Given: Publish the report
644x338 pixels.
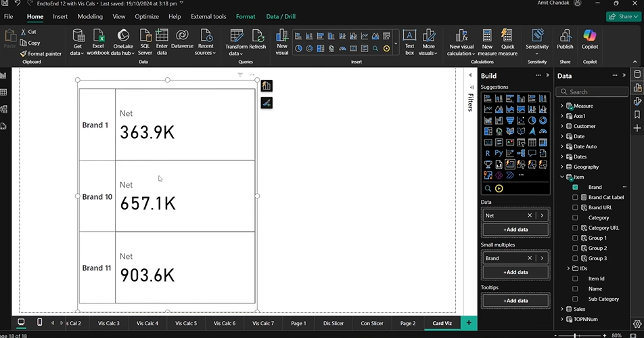Looking at the screenshot, I should pos(565,39).
